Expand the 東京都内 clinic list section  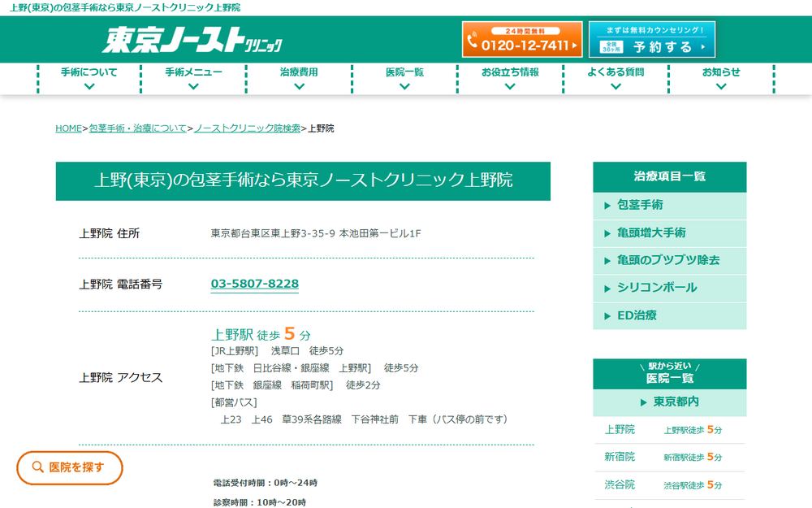click(670, 402)
